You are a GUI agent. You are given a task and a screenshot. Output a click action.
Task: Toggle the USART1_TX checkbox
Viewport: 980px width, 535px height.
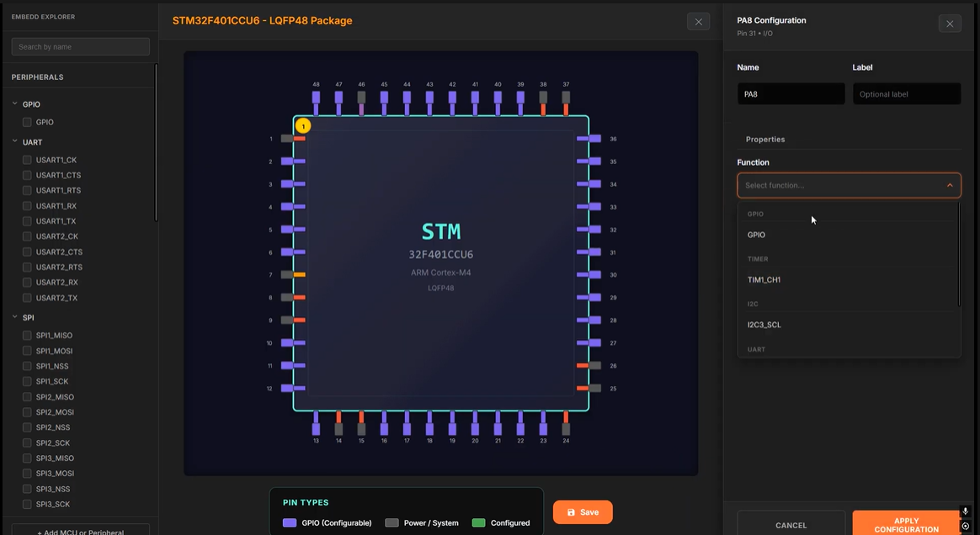pos(27,221)
